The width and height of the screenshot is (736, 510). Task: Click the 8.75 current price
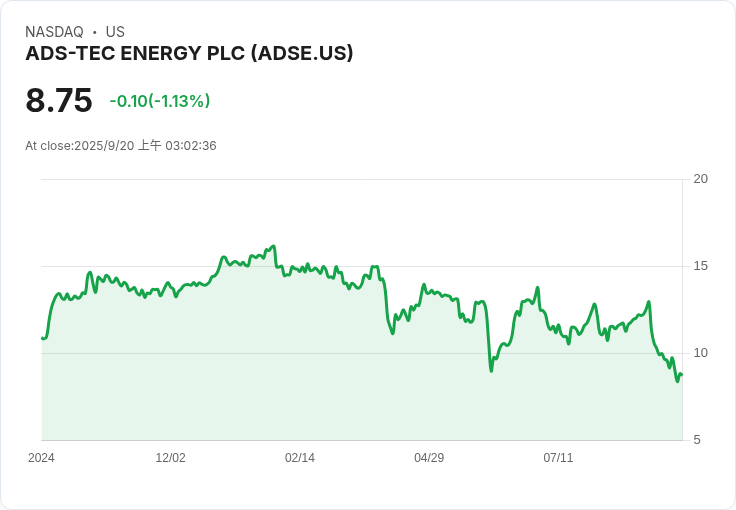59,100
